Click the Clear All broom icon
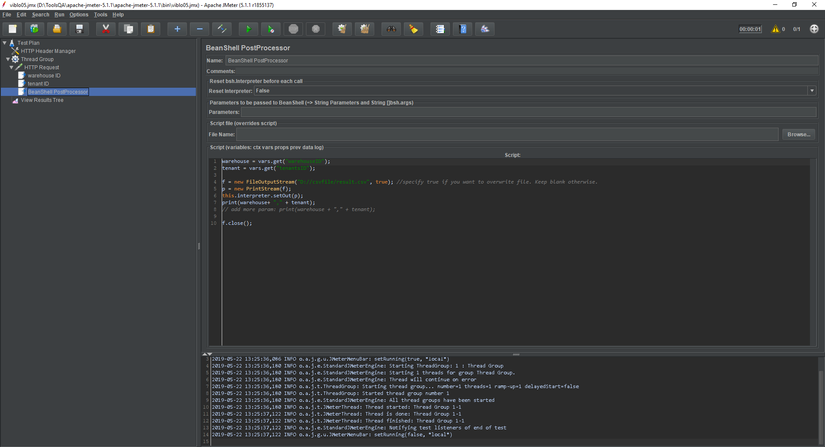 (365, 29)
